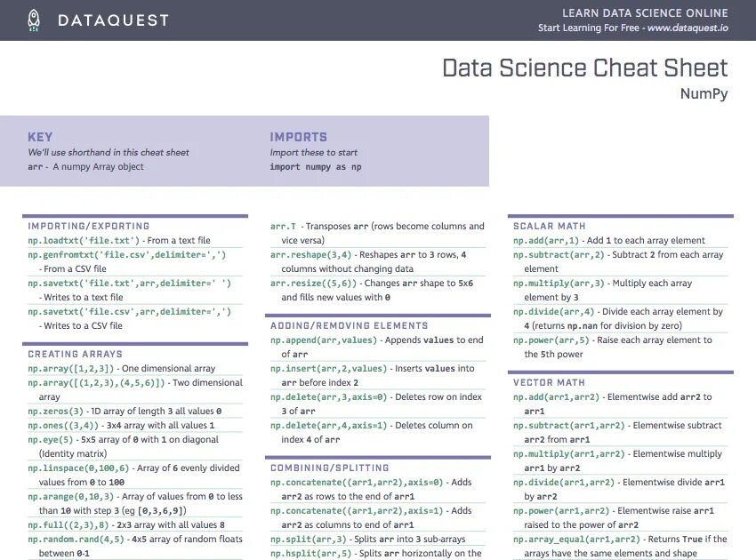756x560 pixels.
Task: Click the ADDING/REMOVING ELEMENTS heading
Action: (x=350, y=325)
